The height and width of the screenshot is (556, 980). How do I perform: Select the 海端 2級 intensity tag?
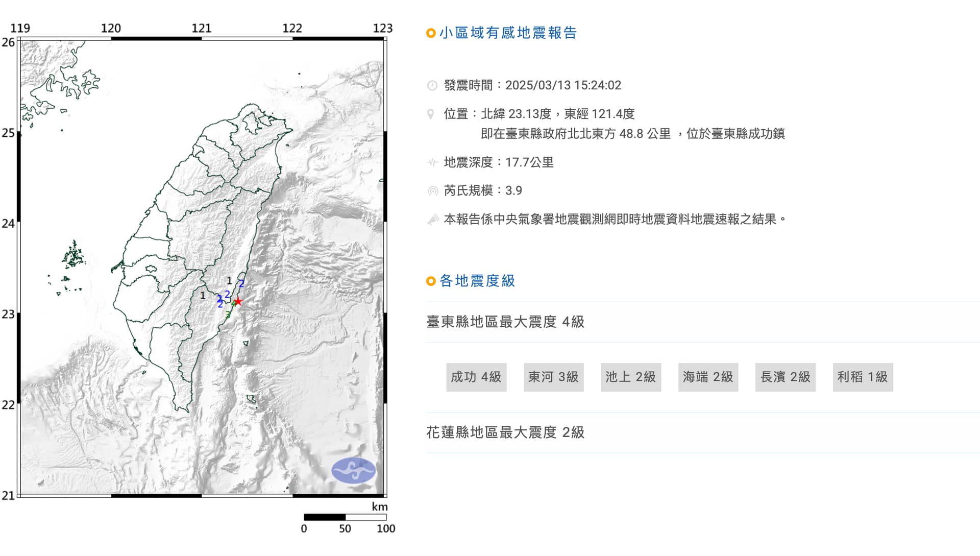(708, 377)
